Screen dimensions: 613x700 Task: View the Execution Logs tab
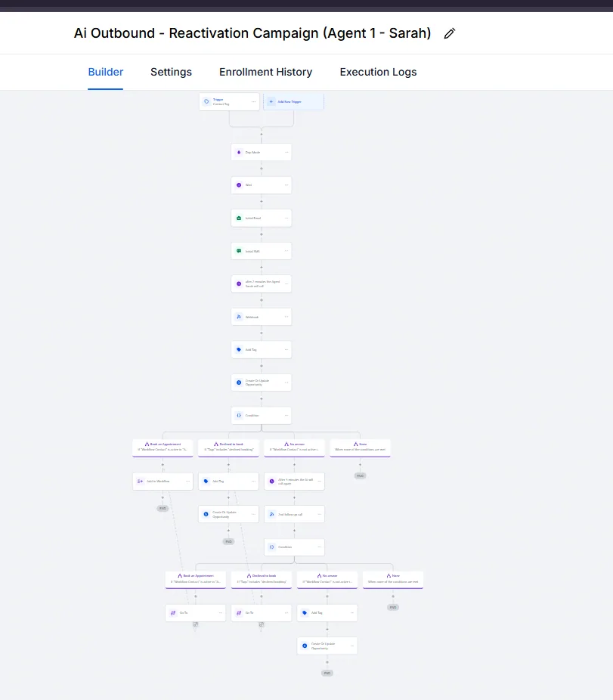[x=378, y=72]
